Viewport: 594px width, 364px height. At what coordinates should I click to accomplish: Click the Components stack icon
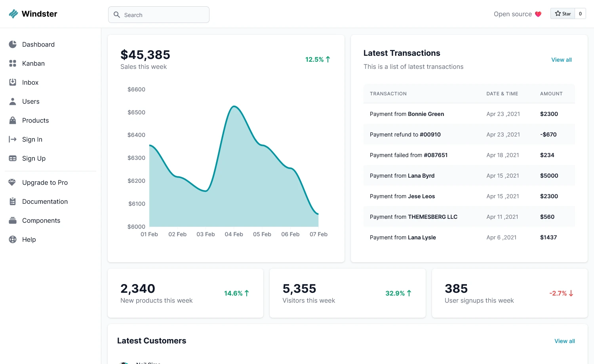pos(13,220)
